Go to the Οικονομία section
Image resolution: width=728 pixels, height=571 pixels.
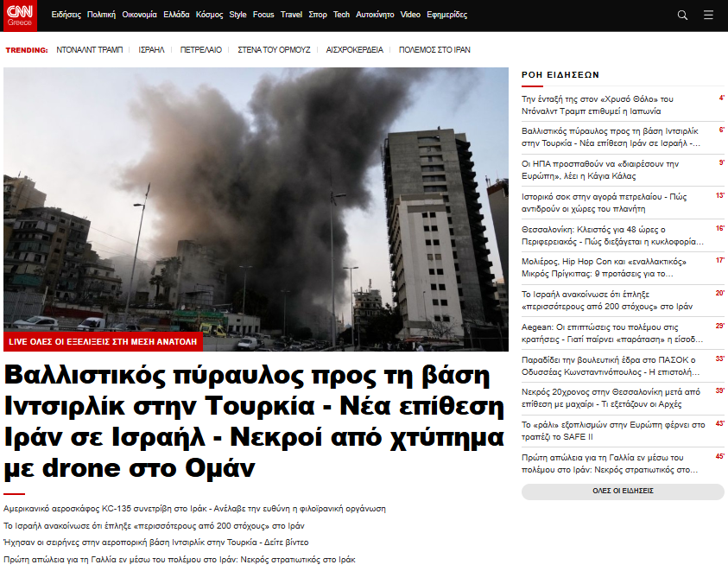click(139, 15)
